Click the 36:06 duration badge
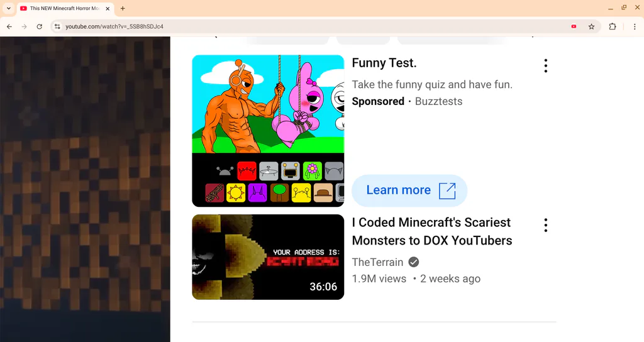Viewport: 644px width, 342px height. [323, 287]
